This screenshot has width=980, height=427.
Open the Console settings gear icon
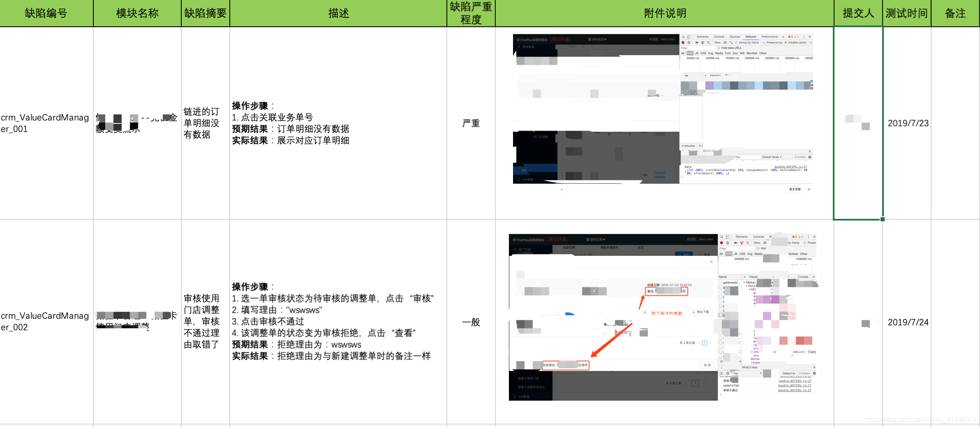(x=810, y=157)
